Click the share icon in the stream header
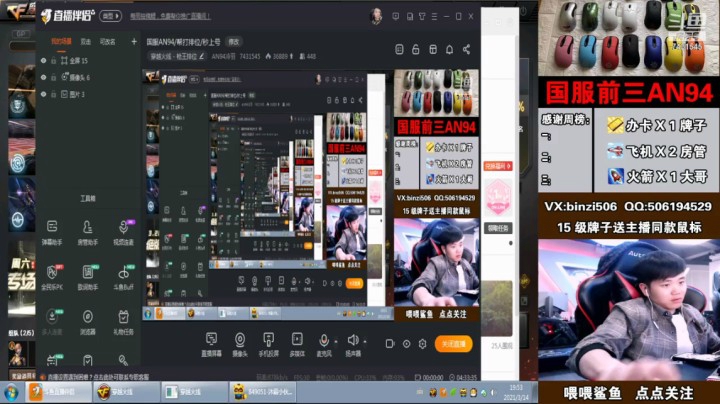The image size is (720, 404). coord(466,50)
